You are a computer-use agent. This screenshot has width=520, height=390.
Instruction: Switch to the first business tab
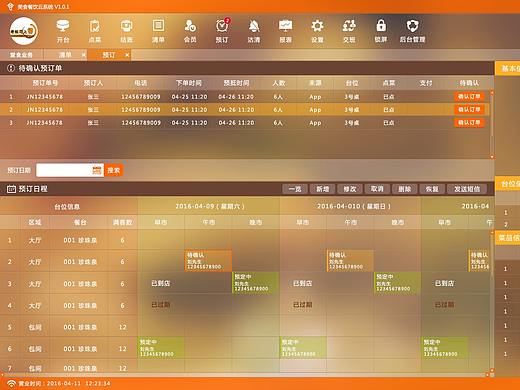coord(21,55)
